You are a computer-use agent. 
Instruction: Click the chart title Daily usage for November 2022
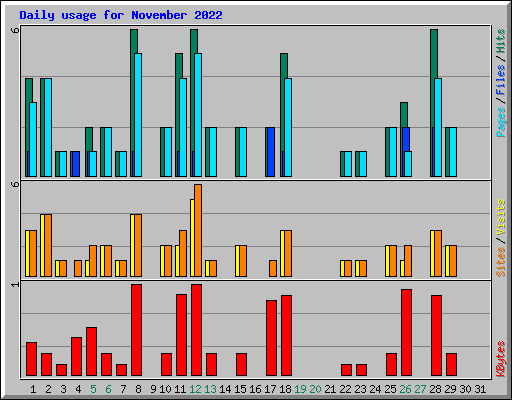[121, 15]
